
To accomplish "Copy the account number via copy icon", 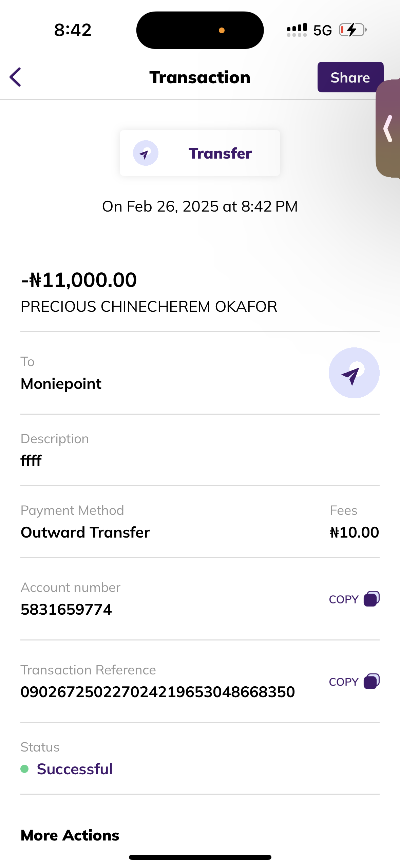I will pos(372,599).
